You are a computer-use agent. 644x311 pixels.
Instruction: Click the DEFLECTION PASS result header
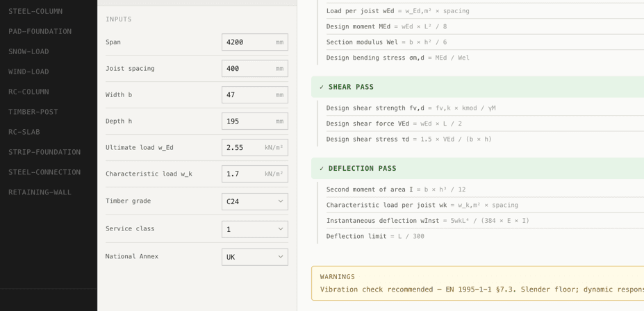477,168
